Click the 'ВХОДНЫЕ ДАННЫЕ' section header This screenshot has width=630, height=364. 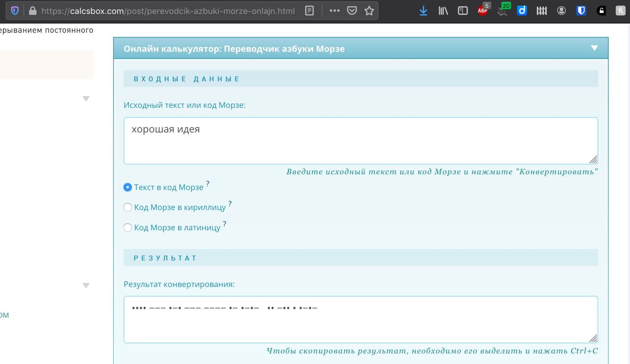[x=361, y=79]
